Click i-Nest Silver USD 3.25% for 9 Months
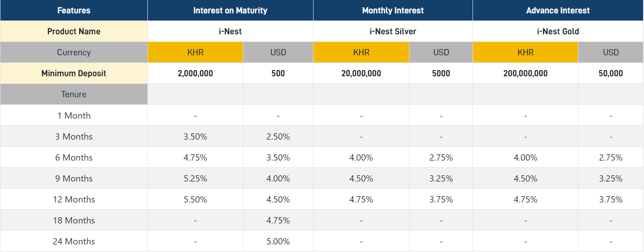Viewport: 644px width, 252px height. click(441, 178)
